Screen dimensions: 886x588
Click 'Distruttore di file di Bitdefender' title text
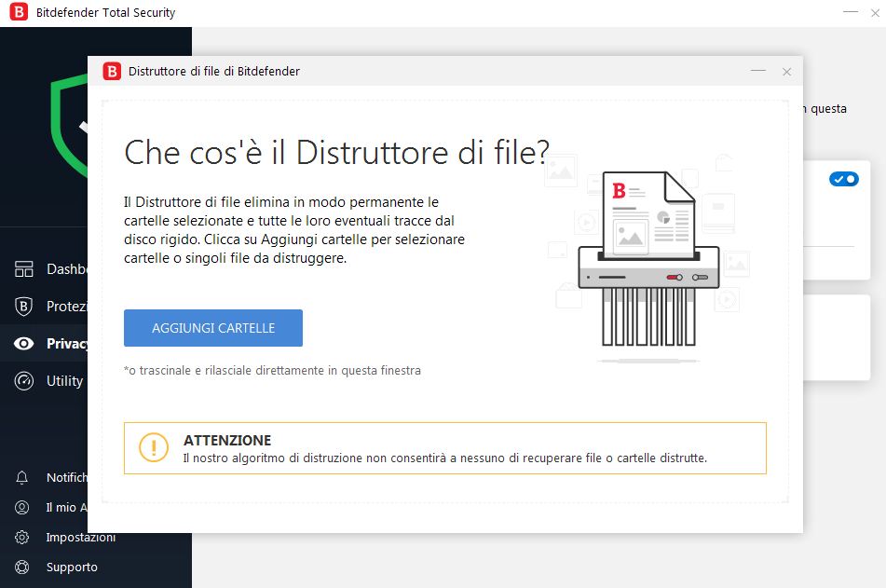click(214, 71)
